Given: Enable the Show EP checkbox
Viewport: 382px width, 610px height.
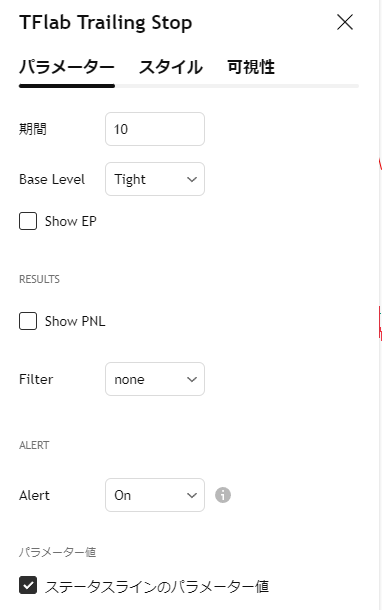Looking at the screenshot, I should pyautogui.click(x=28, y=221).
